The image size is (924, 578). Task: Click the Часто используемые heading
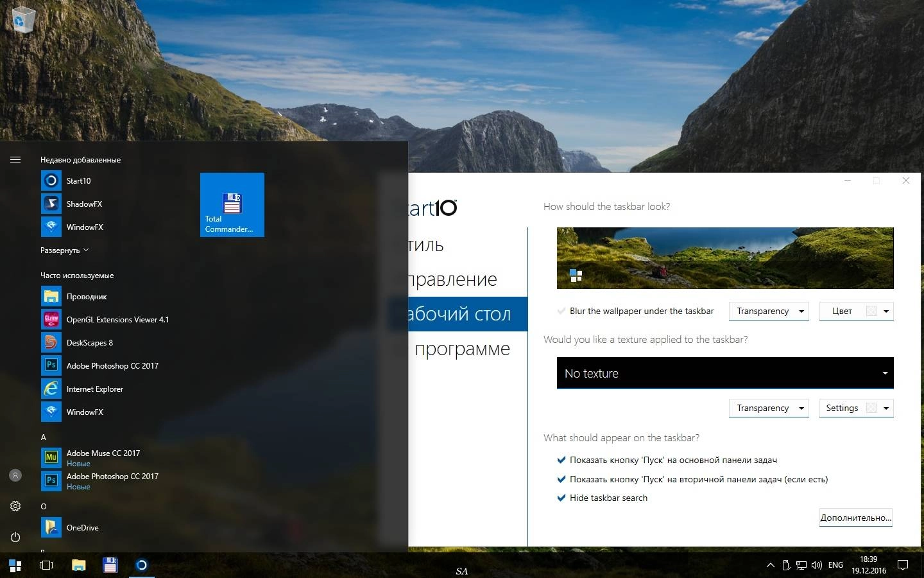(77, 275)
